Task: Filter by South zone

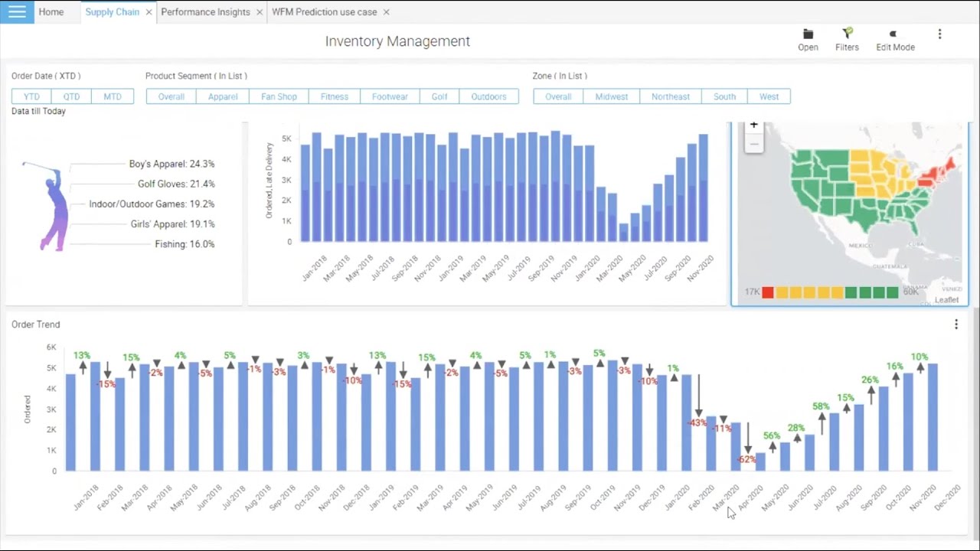Action: [724, 96]
